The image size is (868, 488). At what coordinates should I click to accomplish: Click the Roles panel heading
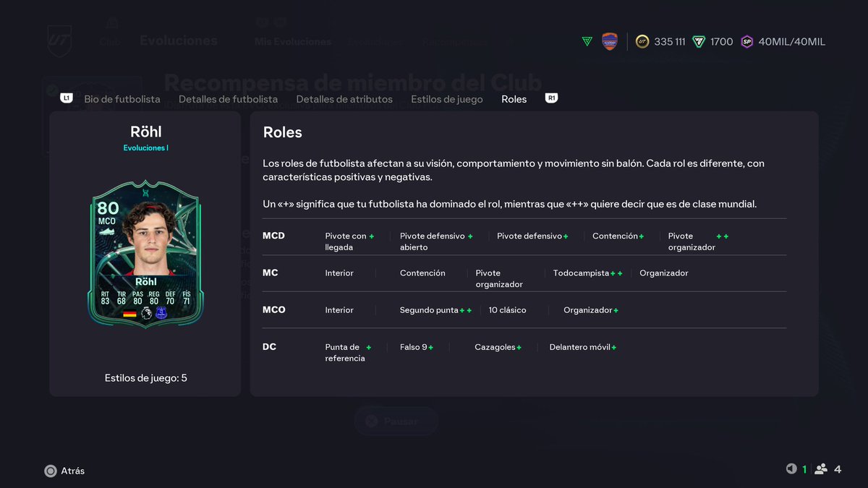[x=283, y=132]
